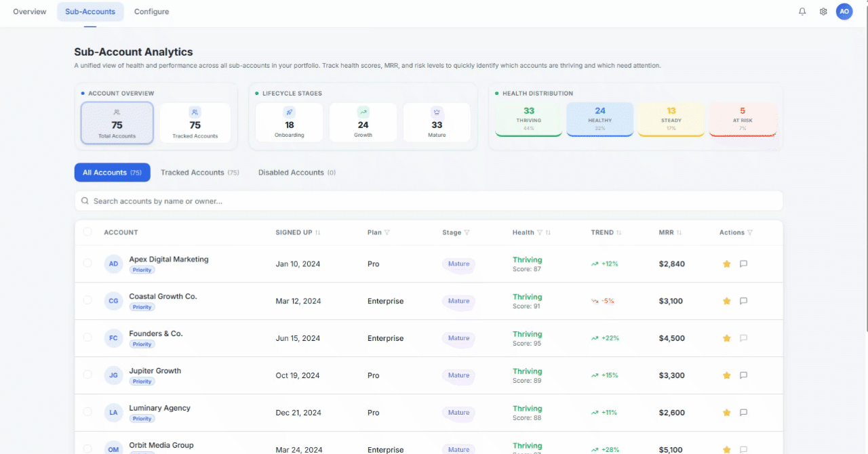The image size is (868, 454).
Task: Select the Total Accounts card
Action: coord(118,123)
